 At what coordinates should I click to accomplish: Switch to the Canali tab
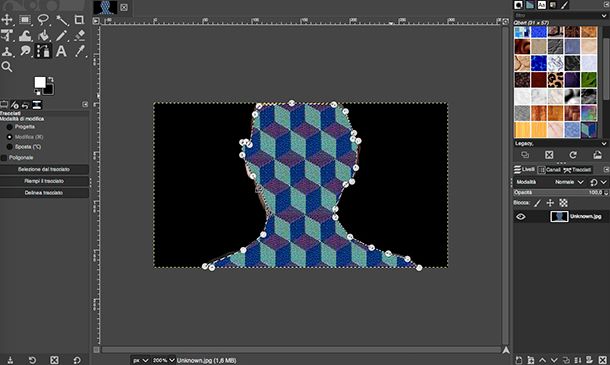tap(549, 170)
